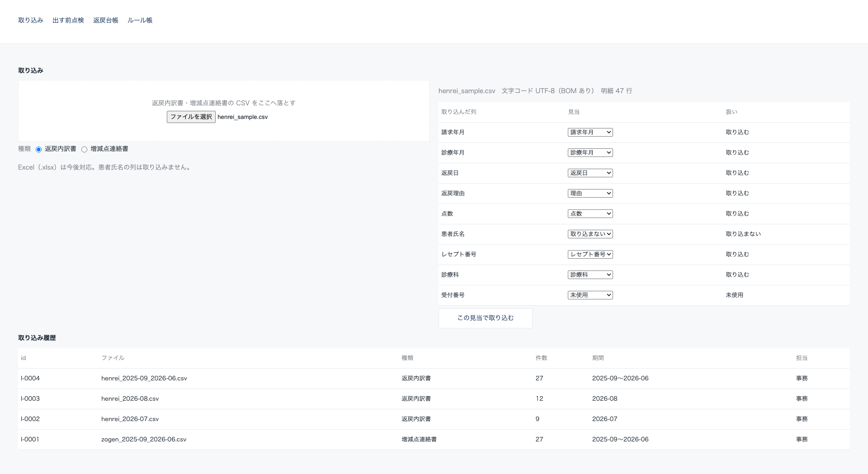Click the history file henrei_2026-07.csv
868x474 pixels.
coord(130,419)
